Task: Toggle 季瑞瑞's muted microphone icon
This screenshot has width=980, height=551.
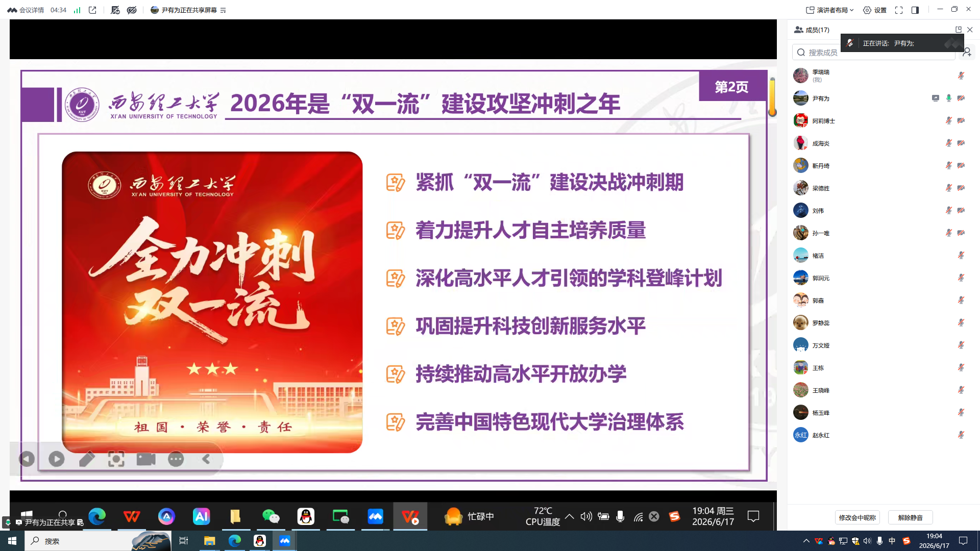Action: 961,76
